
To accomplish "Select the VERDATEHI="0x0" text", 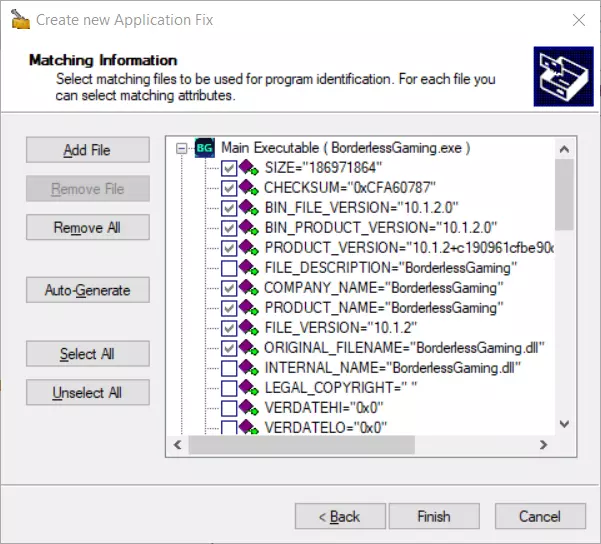I will point(323,408).
